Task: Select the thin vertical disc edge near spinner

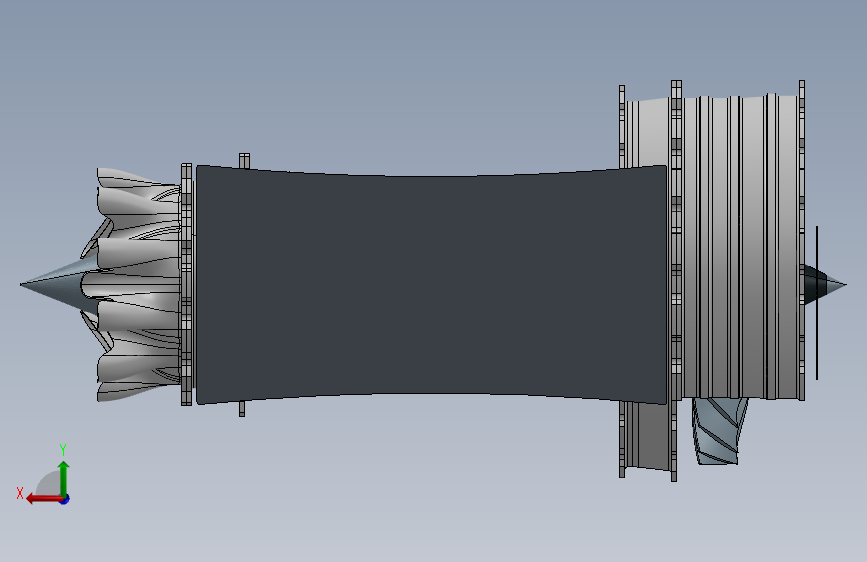Action: click(817, 303)
